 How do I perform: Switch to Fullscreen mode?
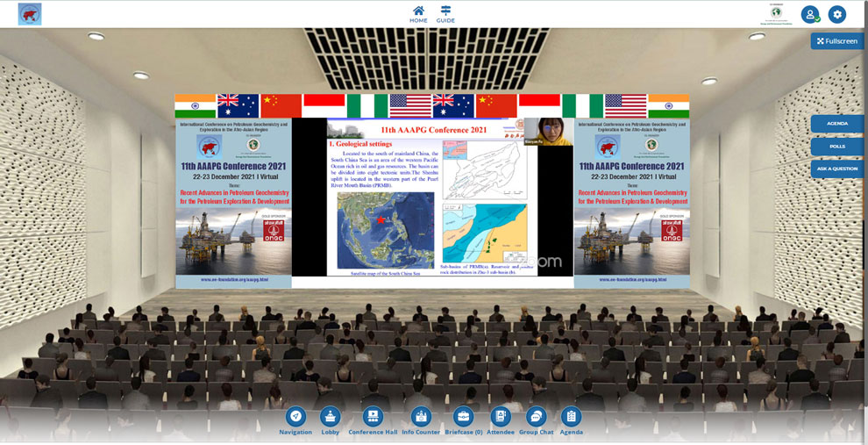pos(837,41)
